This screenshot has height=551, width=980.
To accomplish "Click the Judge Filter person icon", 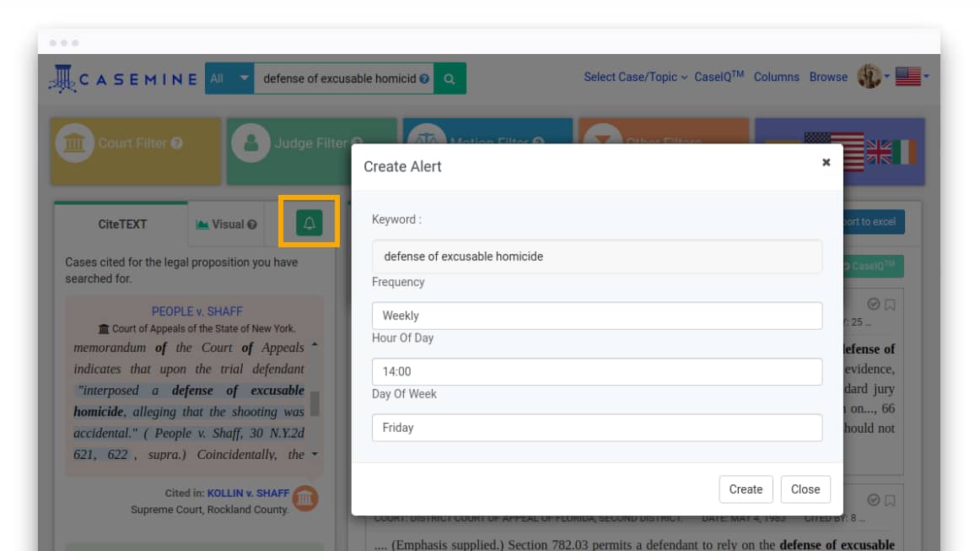I will pyautogui.click(x=250, y=143).
